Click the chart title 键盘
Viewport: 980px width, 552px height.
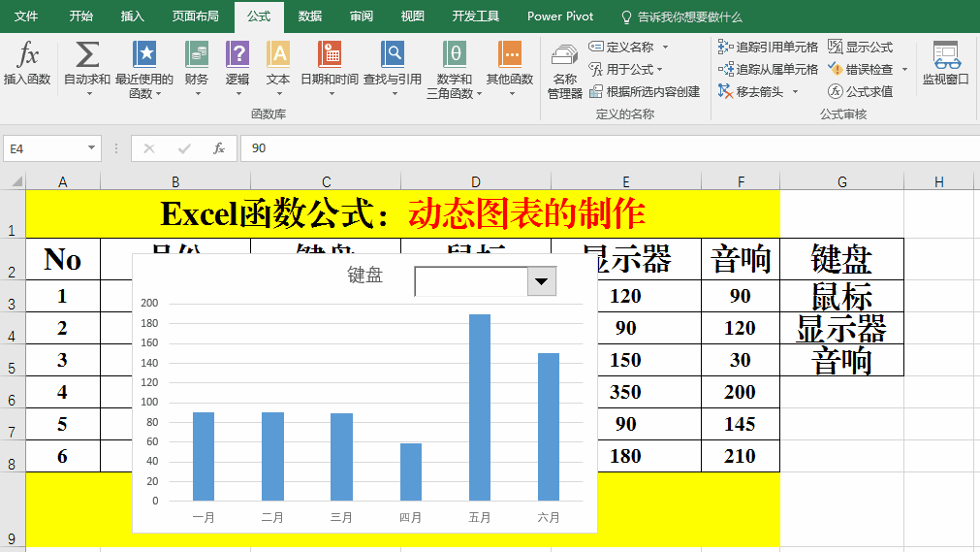point(365,276)
